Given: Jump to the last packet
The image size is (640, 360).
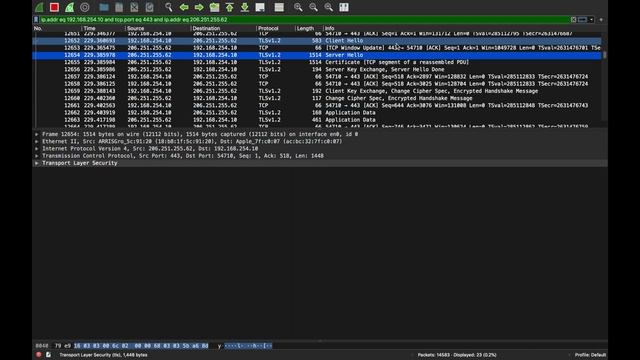Looking at the screenshot, I should (244, 7).
